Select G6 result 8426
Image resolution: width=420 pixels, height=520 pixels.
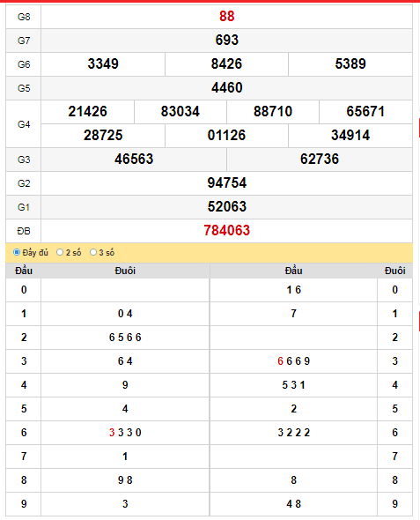pyautogui.click(x=226, y=63)
